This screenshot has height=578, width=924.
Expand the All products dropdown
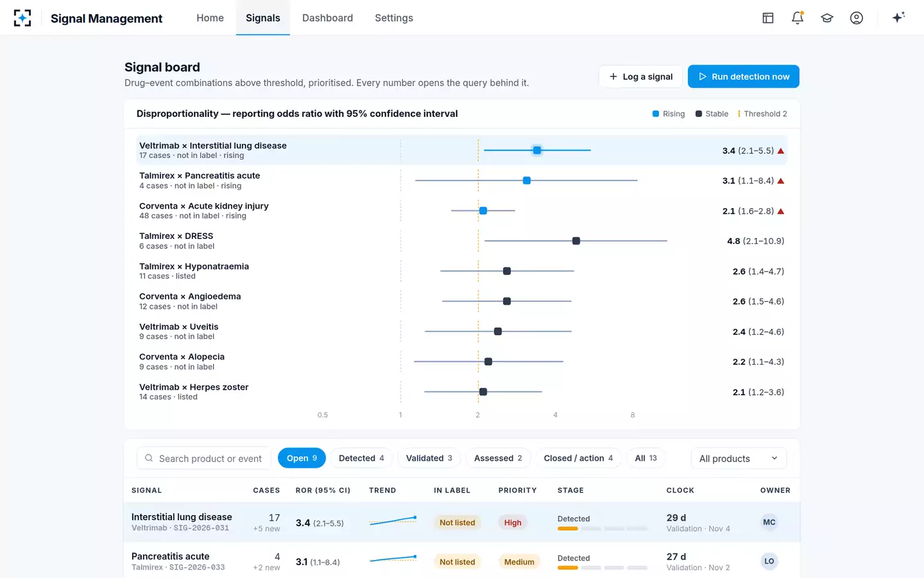coord(739,459)
